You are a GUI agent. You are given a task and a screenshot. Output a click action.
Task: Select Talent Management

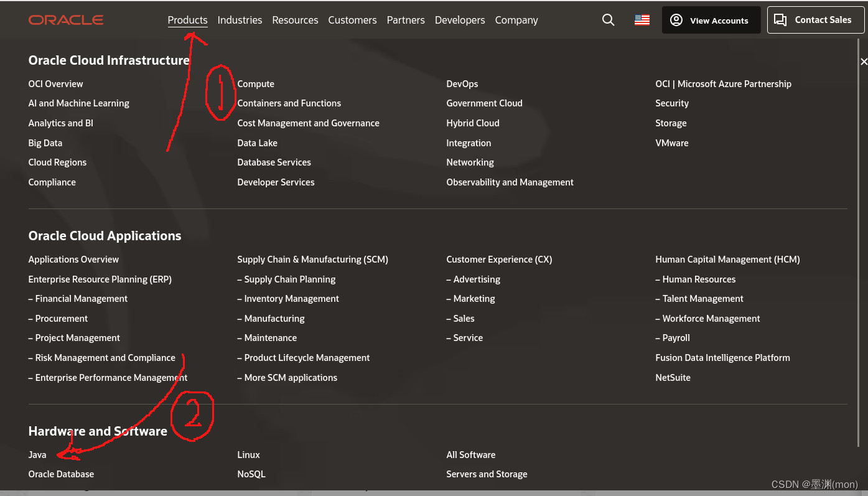[x=699, y=299]
